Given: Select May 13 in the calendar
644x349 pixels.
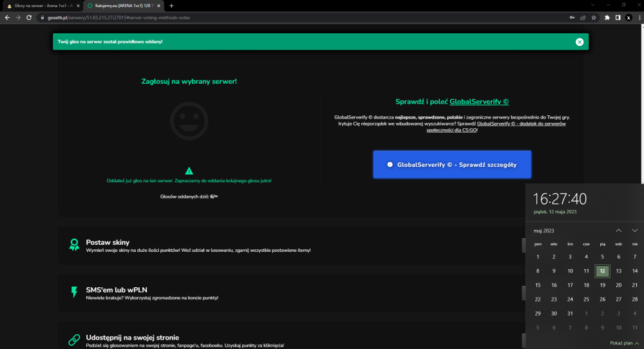Looking at the screenshot, I should click(x=618, y=271).
